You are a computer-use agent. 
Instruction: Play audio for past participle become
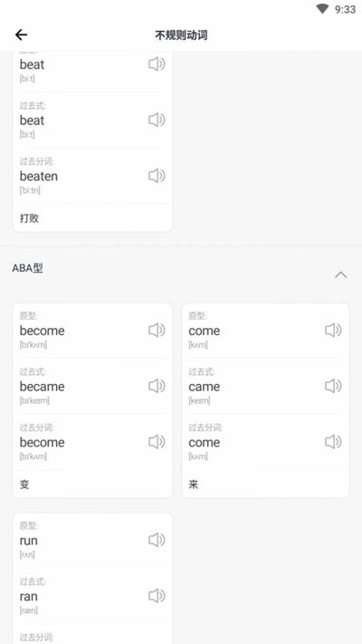pos(157,442)
